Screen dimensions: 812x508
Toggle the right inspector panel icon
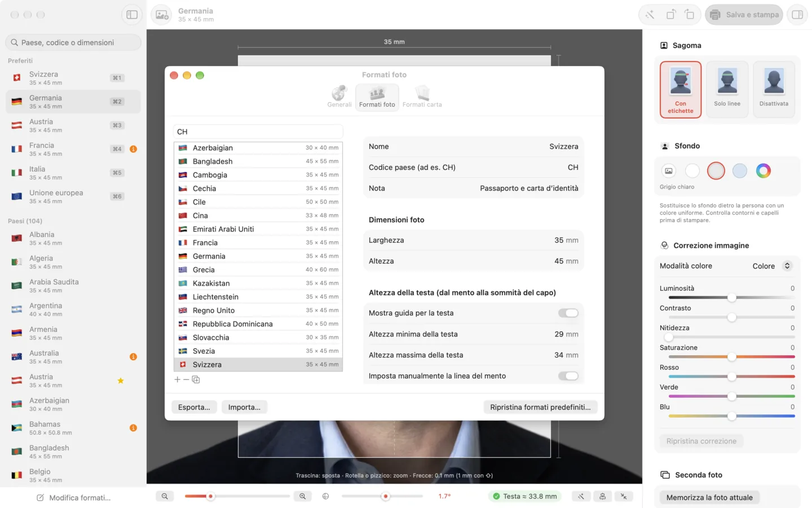pos(797,15)
